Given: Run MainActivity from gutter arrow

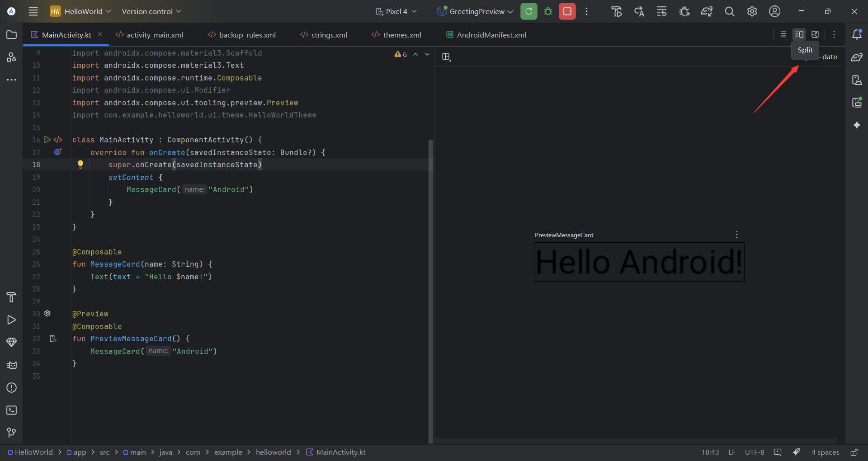Looking at the screenshot, I should click(47, 140).
